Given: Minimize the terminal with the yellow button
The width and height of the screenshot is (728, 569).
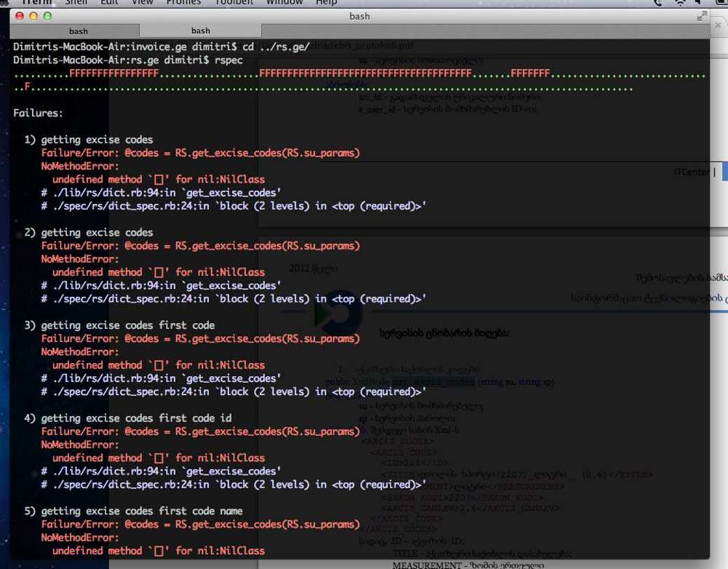Looking at the screenshot, I should point(34,15).
